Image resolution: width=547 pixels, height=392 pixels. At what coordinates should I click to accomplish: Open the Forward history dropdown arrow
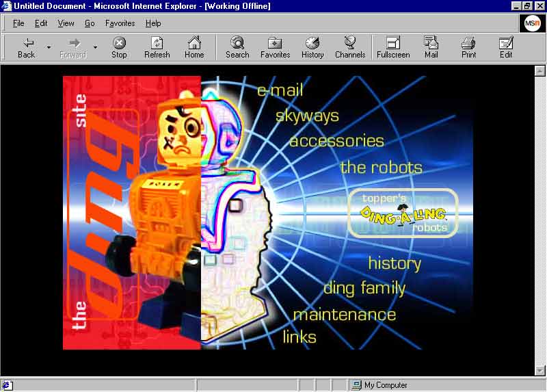[x=95, y=47]
